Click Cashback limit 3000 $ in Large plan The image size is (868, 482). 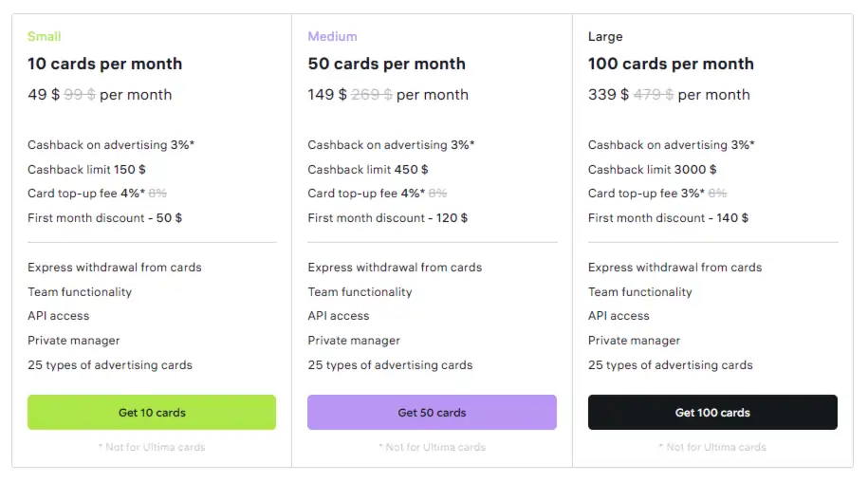click(x=652, y=169)
